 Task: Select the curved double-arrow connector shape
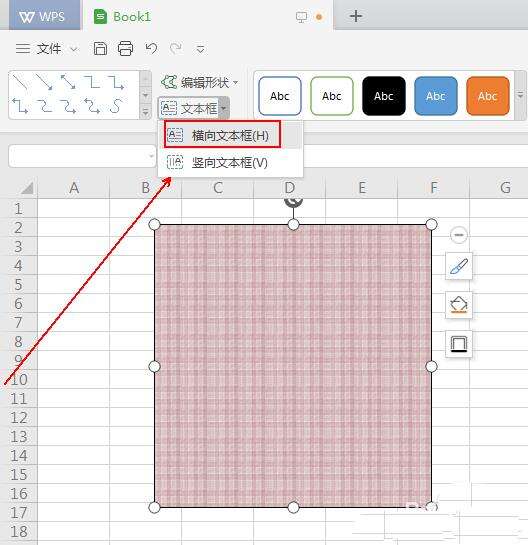tap(92, 106)
